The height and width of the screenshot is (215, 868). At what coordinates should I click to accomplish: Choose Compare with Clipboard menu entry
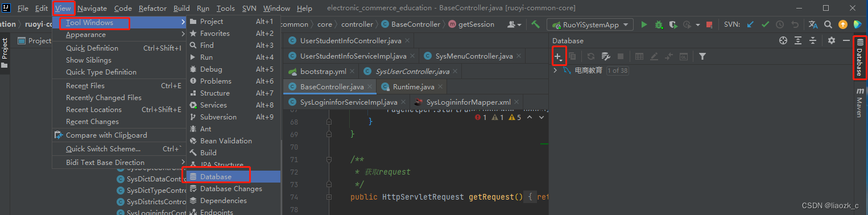[x=106, y=135]
